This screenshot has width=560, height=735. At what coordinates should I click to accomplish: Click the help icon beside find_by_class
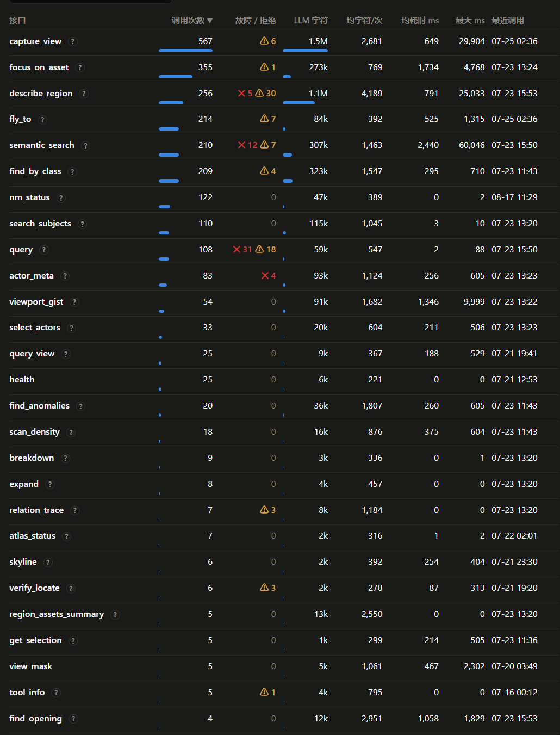pyautogui.click(x=72, y=172)
